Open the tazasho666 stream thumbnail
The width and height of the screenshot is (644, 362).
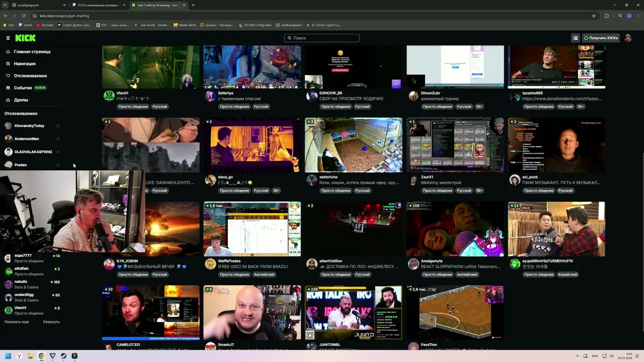tap(556, 67)
